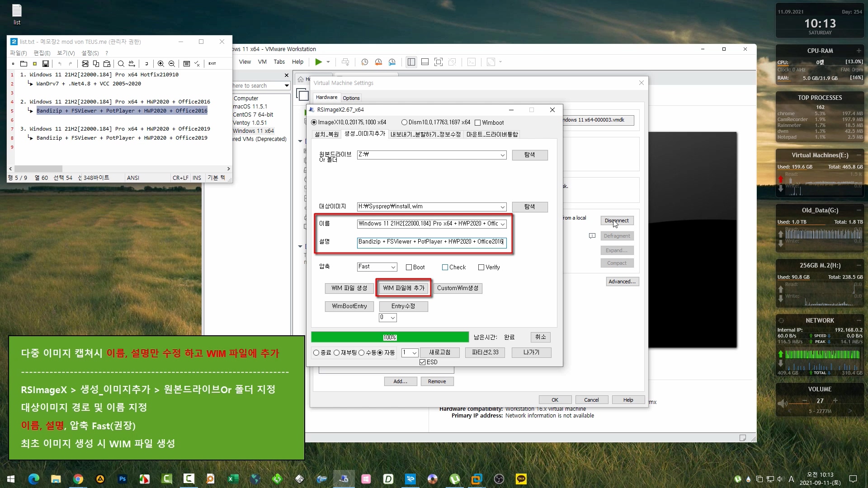
Task: Enter full screen mode icon in VMware
Action: click(438, 62)
